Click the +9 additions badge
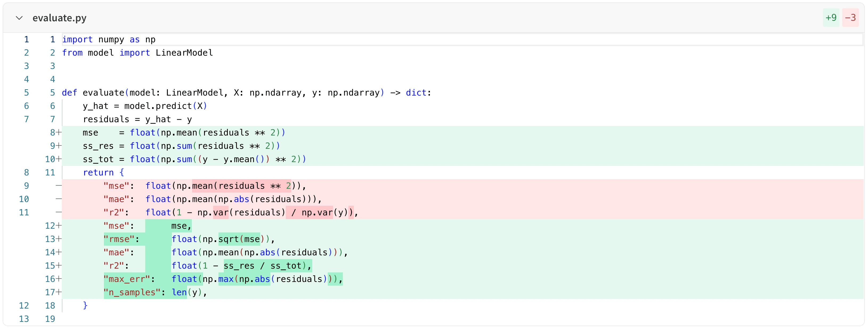868x328 pixels. (x=831, y=18)
